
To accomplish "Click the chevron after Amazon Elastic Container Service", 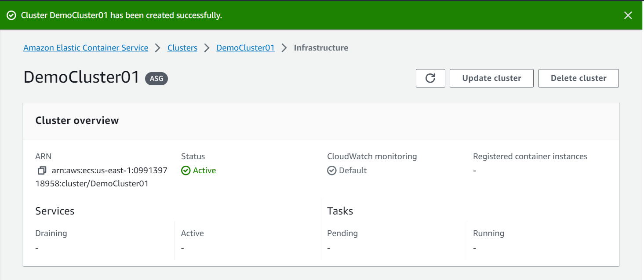I will coord(158,48).
